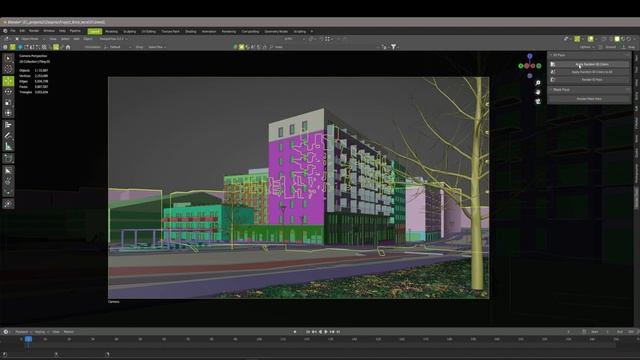Click the Blender logo menu icon

pyautogui.click(x=5, y=31)
